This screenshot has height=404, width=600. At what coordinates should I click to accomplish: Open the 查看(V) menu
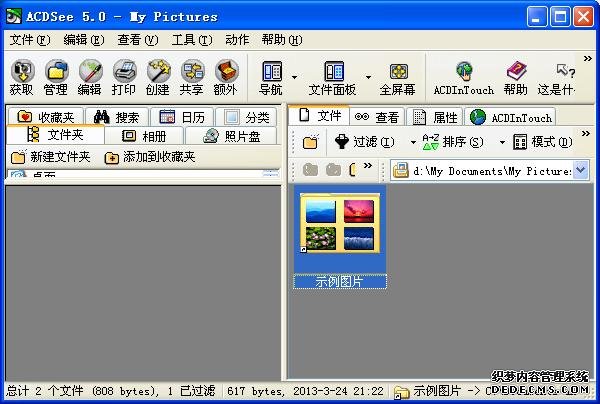pyautogui.click(x=138, y=40)
